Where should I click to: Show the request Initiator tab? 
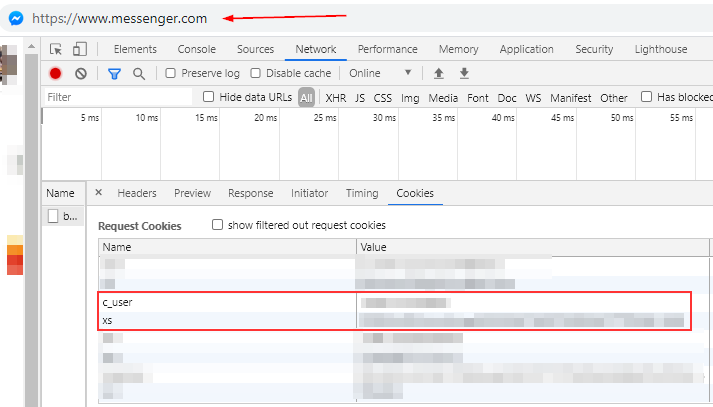pos(309,193)
